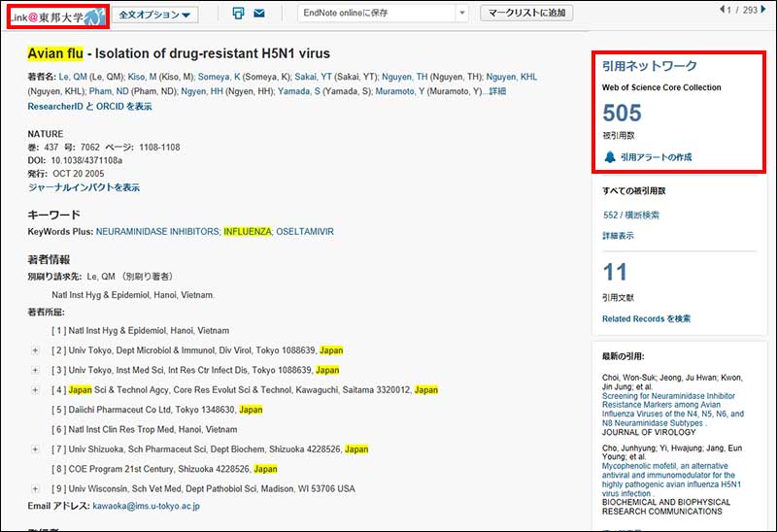777x532 pixels.
Task: Open the Link@東邦大学 button
Action: pyautogui.click(x=58, y=17)
